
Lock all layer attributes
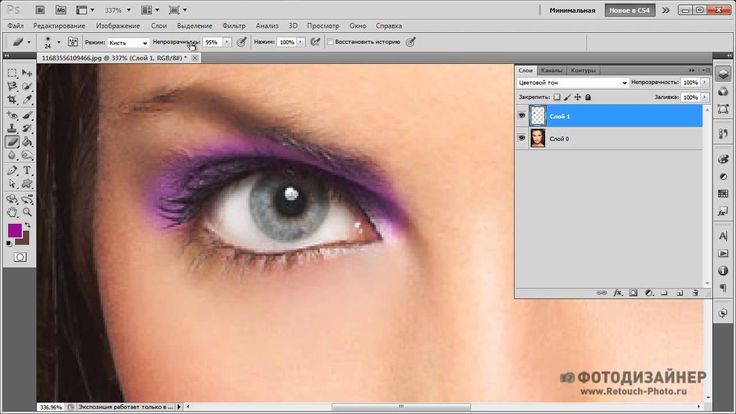588,97
